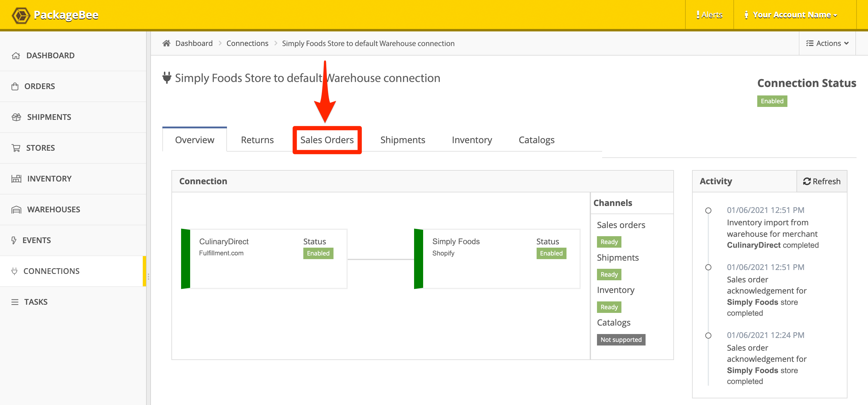Click the first 01/06/2021 12:51 PM inventory import entry
This screenshot has height=405, width=868.
coord(772,228)
